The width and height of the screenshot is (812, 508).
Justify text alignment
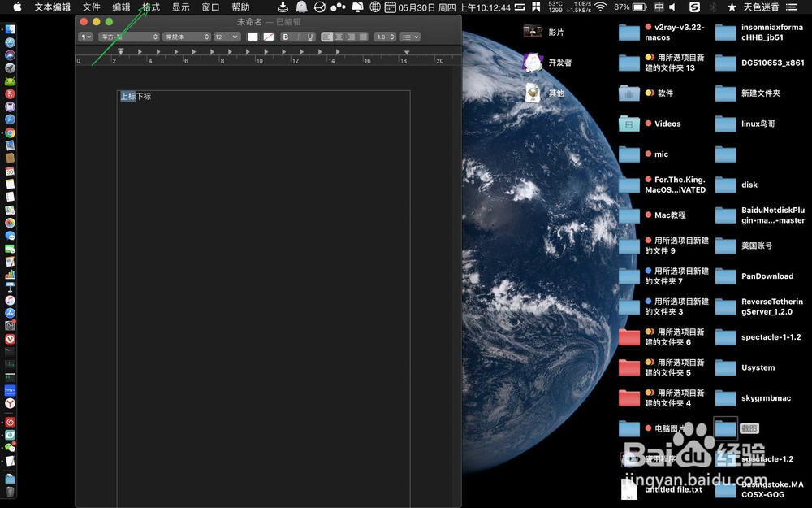coord(363,37)
